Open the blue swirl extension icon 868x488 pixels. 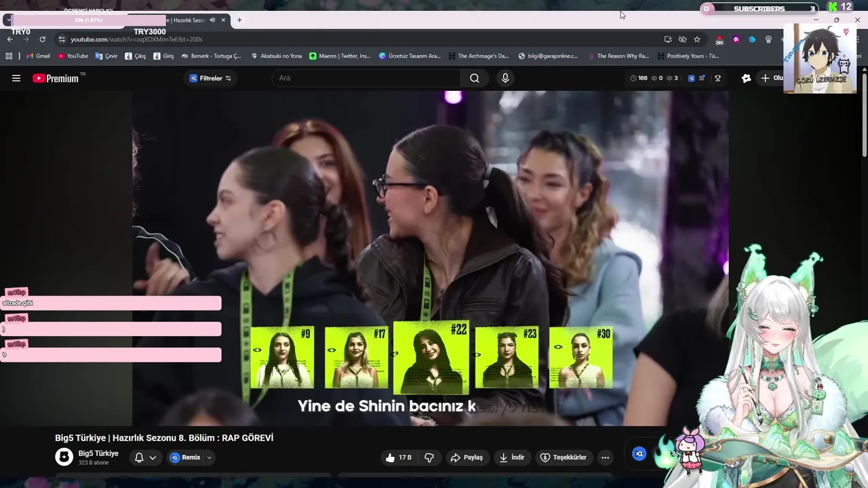coord(752,39)
